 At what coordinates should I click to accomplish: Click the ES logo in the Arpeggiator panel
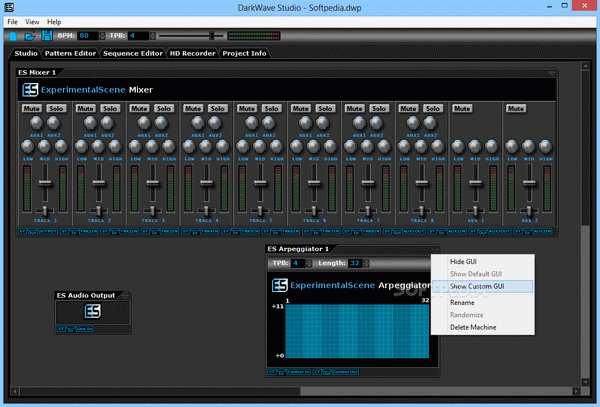coord(279,285)
